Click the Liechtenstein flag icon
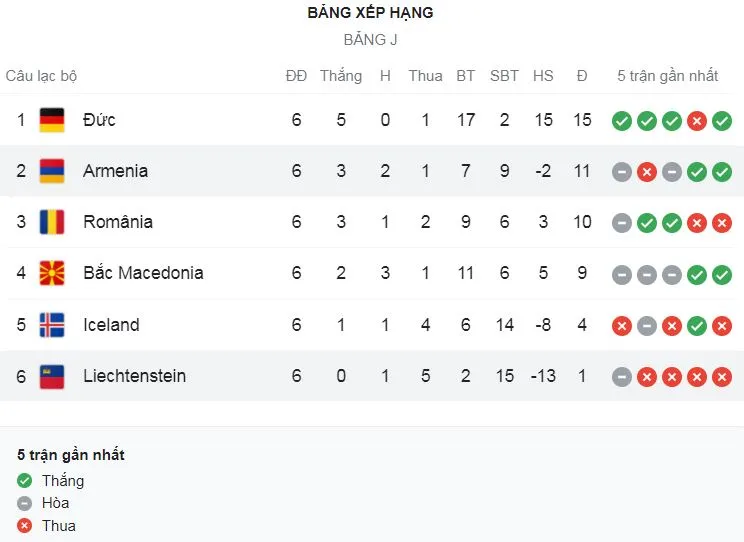This screenshot has width=744, height=542. [52, 376]
